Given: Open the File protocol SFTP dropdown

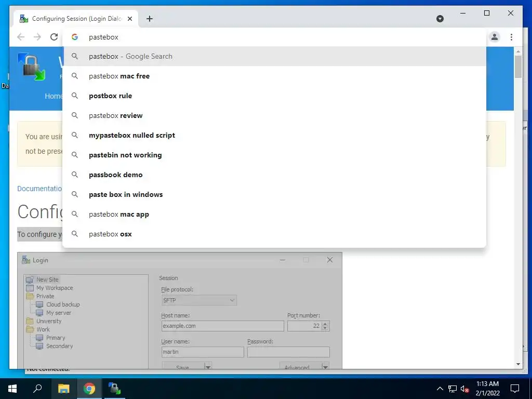Looking at the screenshot, I should pyautogui.click(x=199, y=300).
